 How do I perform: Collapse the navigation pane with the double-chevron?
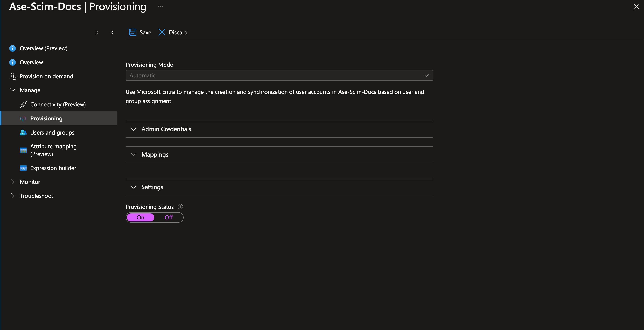coord(112,32)
